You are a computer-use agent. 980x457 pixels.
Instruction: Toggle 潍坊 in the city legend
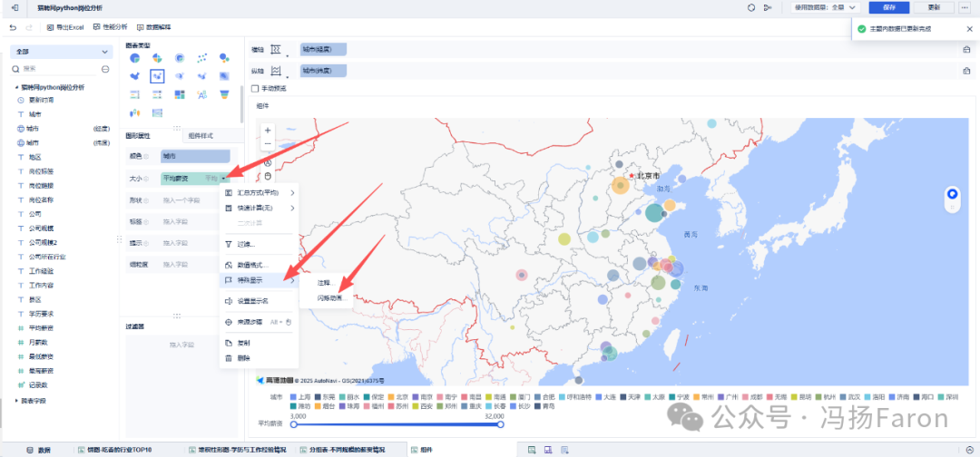point(300,406)
